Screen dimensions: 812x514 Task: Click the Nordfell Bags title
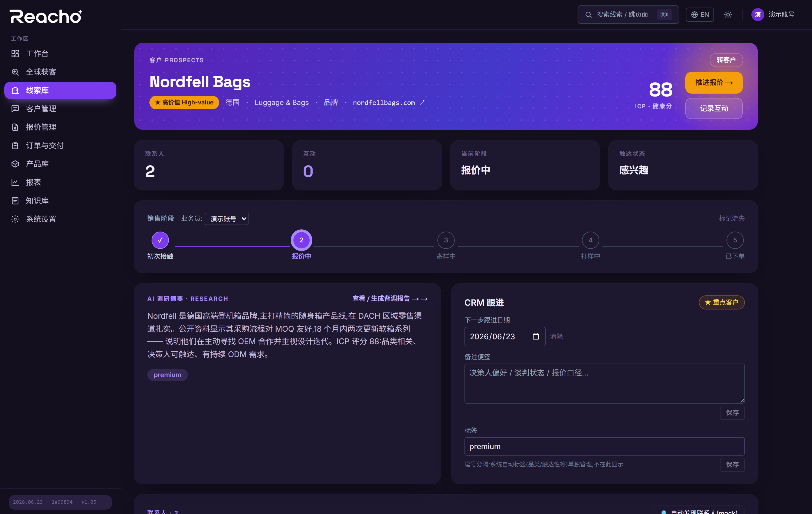[x=200, y=82]
